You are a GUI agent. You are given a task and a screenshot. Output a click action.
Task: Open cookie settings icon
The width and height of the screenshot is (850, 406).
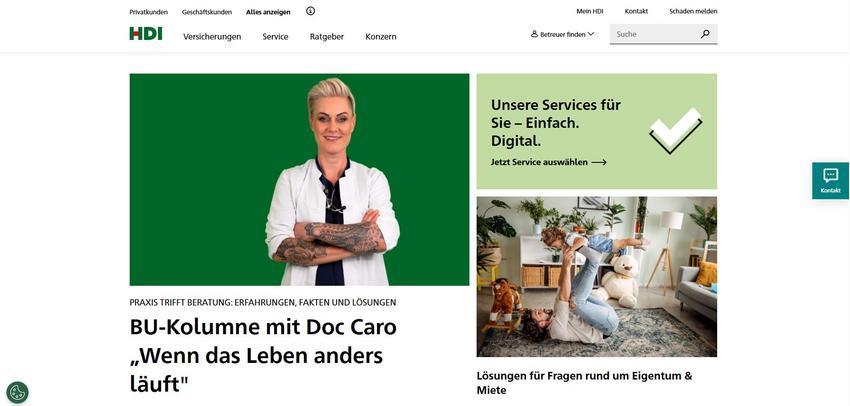(17, 392)
